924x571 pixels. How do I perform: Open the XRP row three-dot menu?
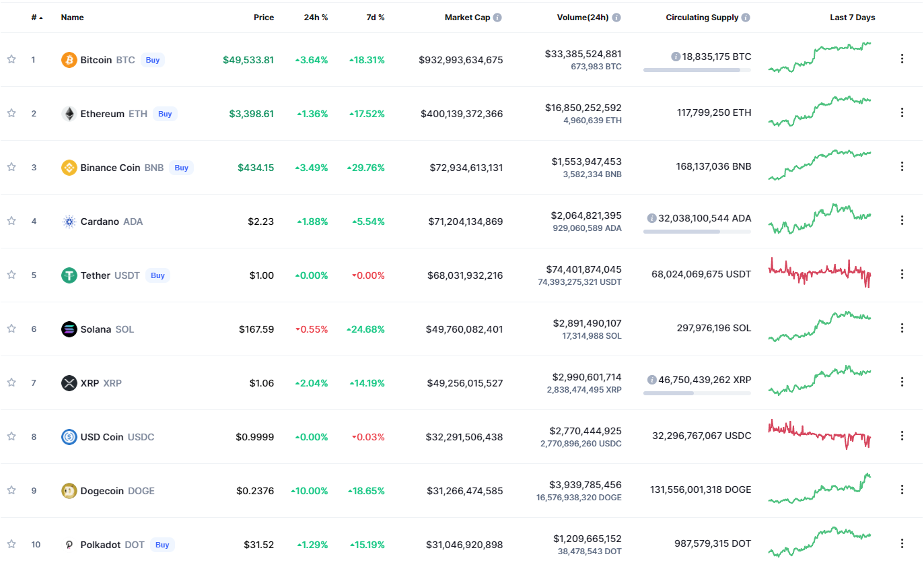point(902,382)
